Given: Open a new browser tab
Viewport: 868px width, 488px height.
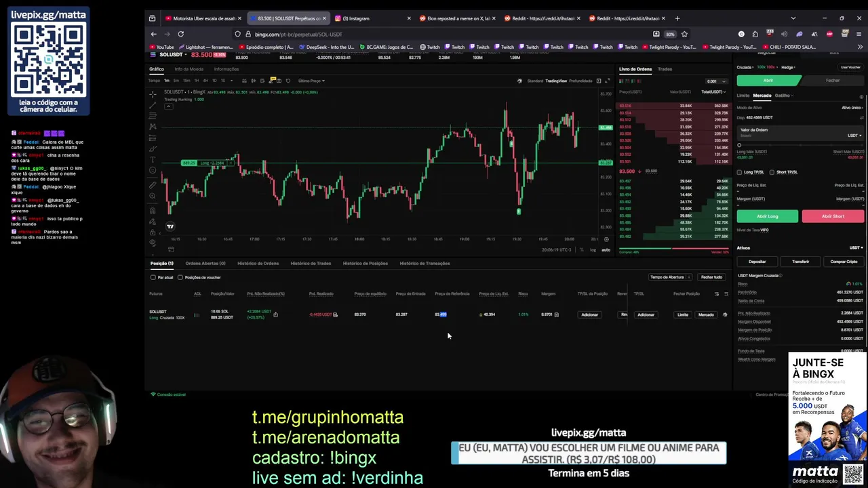Looking at the screenshot, I should point(677,18).
